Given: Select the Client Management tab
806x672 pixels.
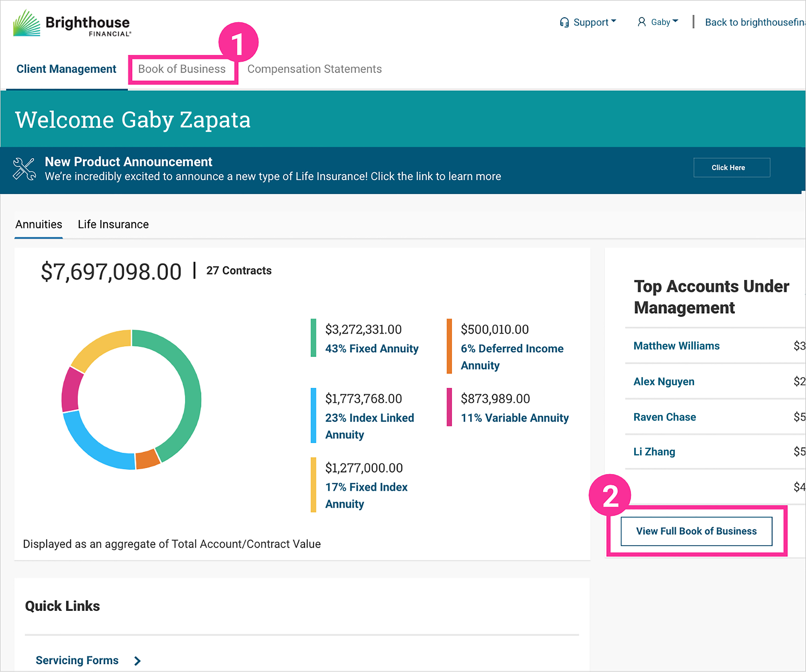Looking at the screenshot, I should 66,69.
